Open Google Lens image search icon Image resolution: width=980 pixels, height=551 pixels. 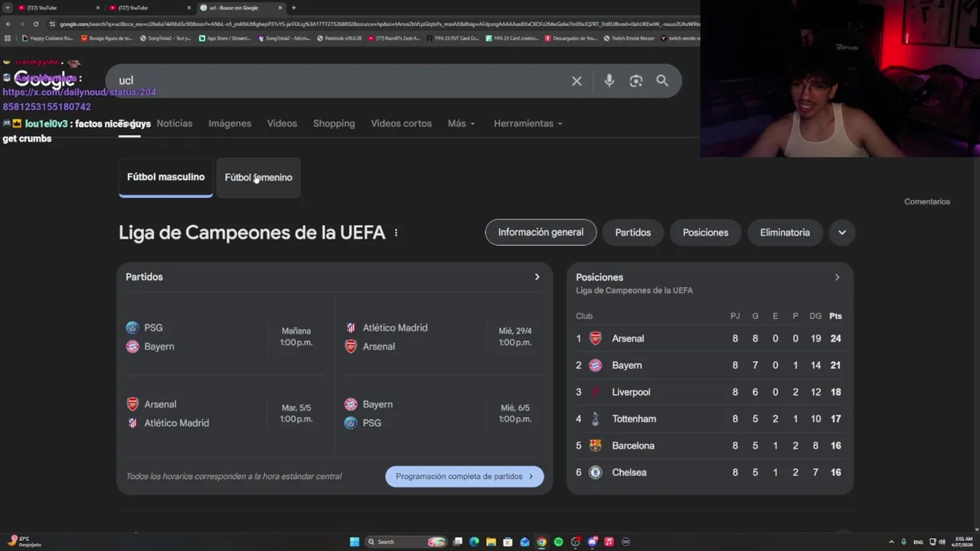point(635,80)
